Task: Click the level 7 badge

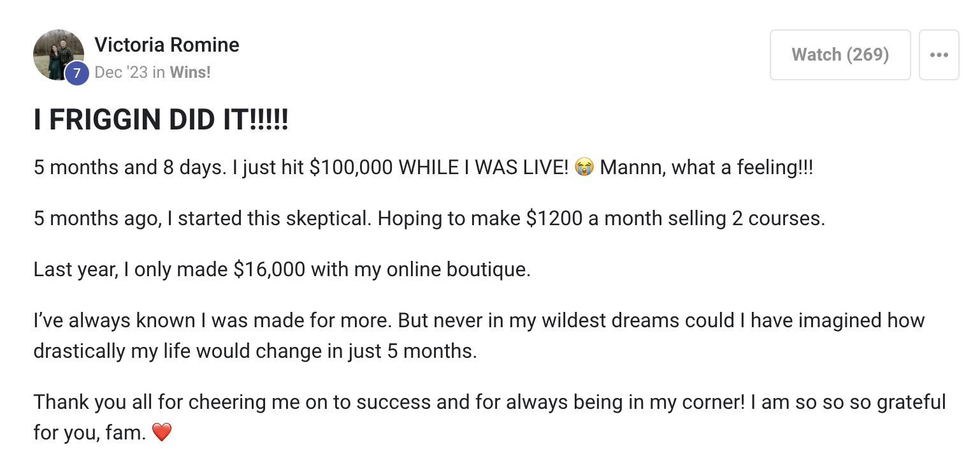Action: pyautogui.click(x=77, y=73)
